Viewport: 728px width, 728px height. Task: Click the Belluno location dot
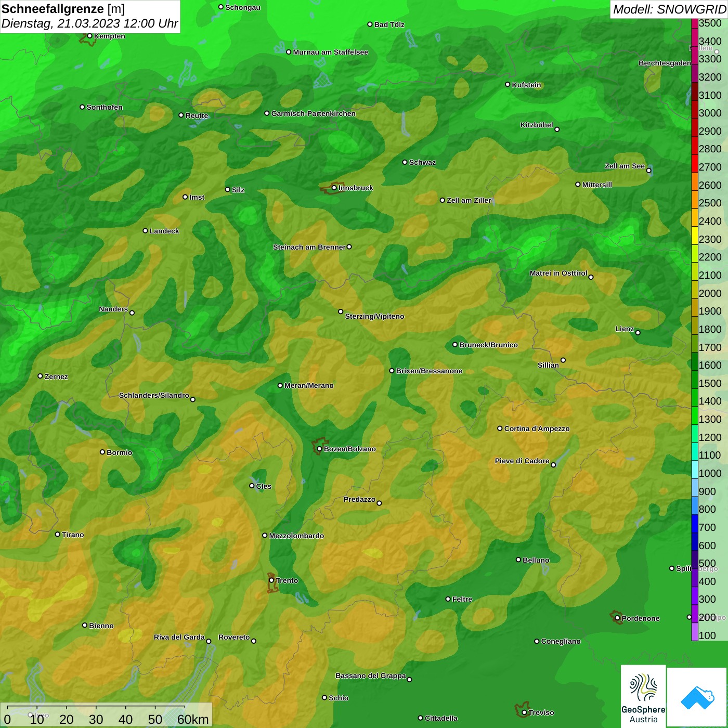[x=518, y=560]
